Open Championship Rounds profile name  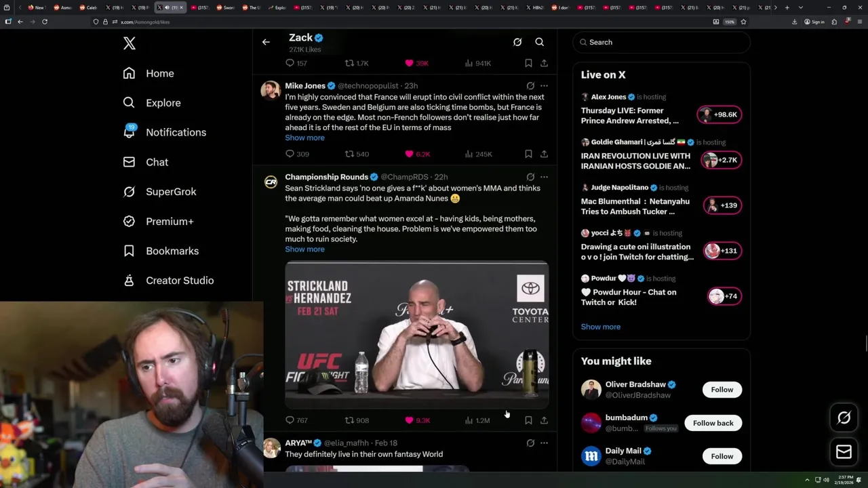click(x=326, y=177)
